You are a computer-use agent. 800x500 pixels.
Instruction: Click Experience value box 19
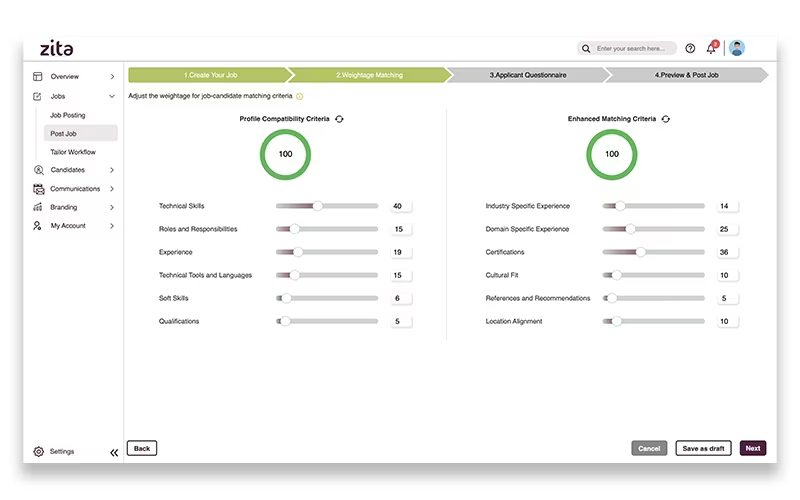pyautogui.click(x=401, y=252)
